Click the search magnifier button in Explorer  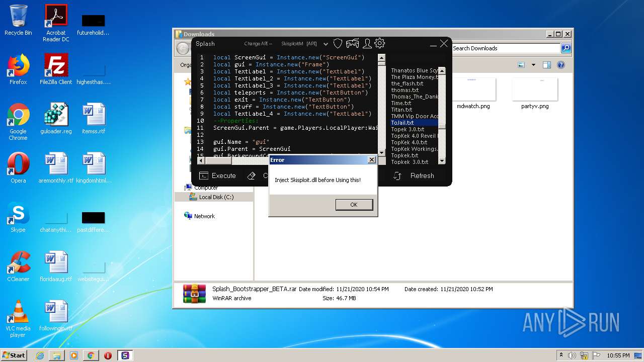(566, 48)
